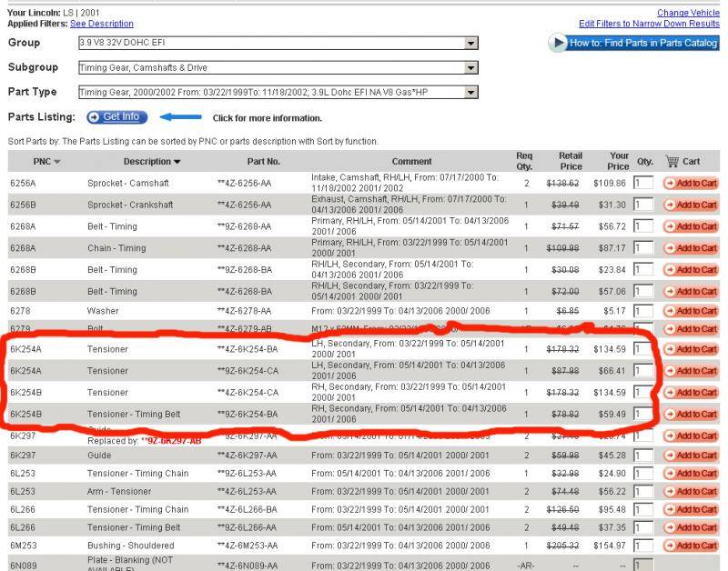Sort parts by PNC column arrow
Viewport: 728px width, 571px height.
(x=57, y=162)
